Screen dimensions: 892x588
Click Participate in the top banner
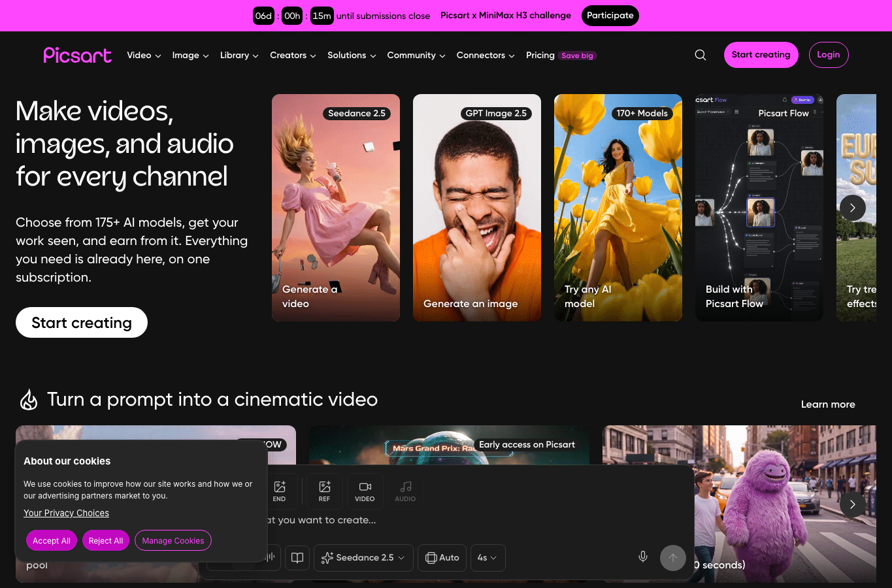point(610,16)
